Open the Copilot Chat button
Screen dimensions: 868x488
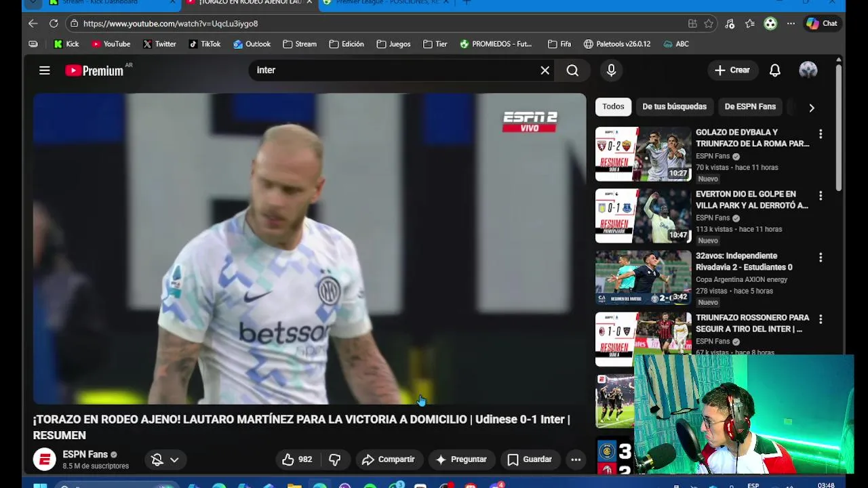tap(821, 24)
